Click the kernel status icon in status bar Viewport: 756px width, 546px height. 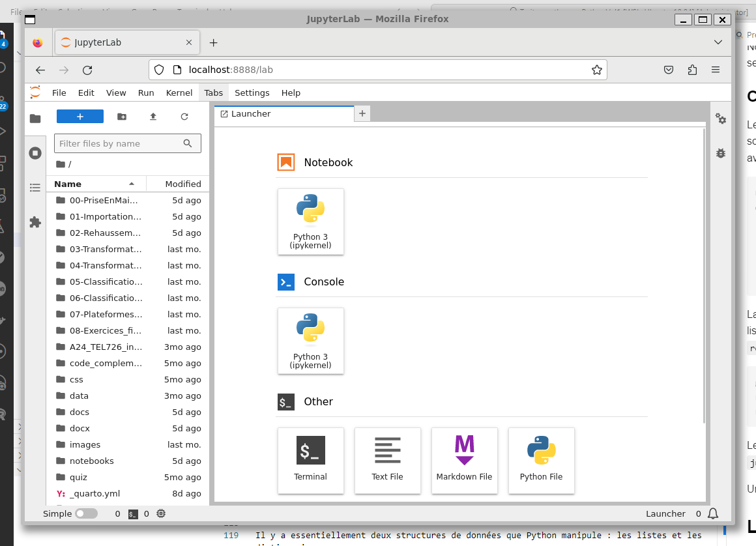pos(161,513)
